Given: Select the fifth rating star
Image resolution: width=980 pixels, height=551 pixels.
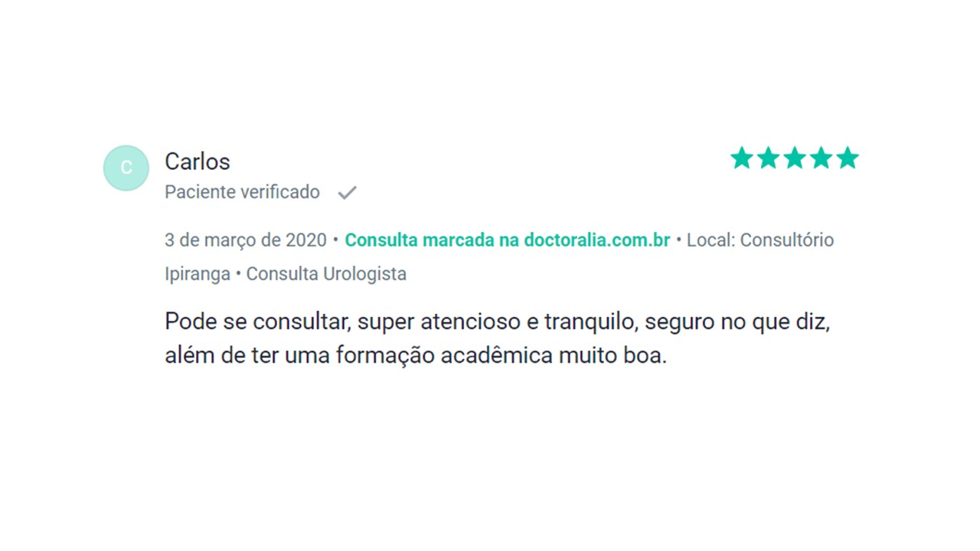Looking at the screenshot, I should (x=848, y=158).
